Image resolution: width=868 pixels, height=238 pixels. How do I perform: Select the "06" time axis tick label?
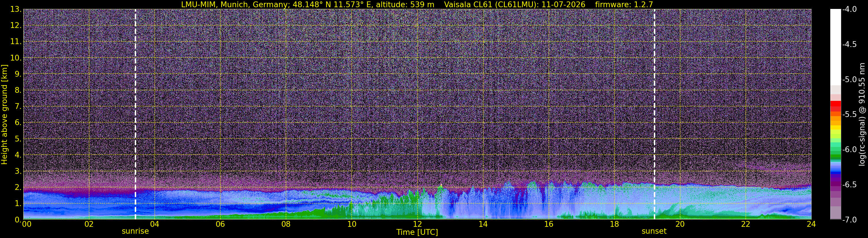(220, 224)
